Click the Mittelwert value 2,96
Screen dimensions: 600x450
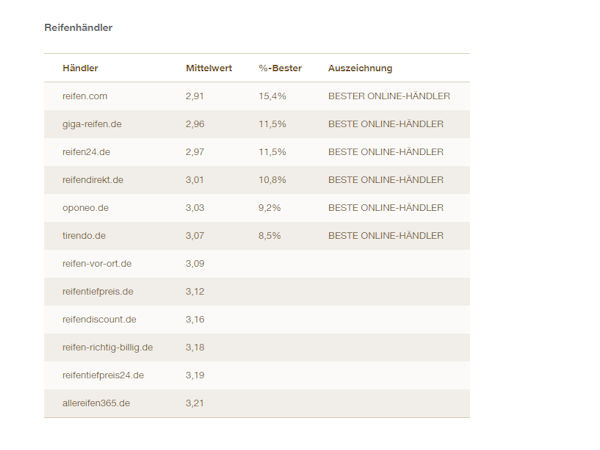pyautogui.click(x=195, y=124)
